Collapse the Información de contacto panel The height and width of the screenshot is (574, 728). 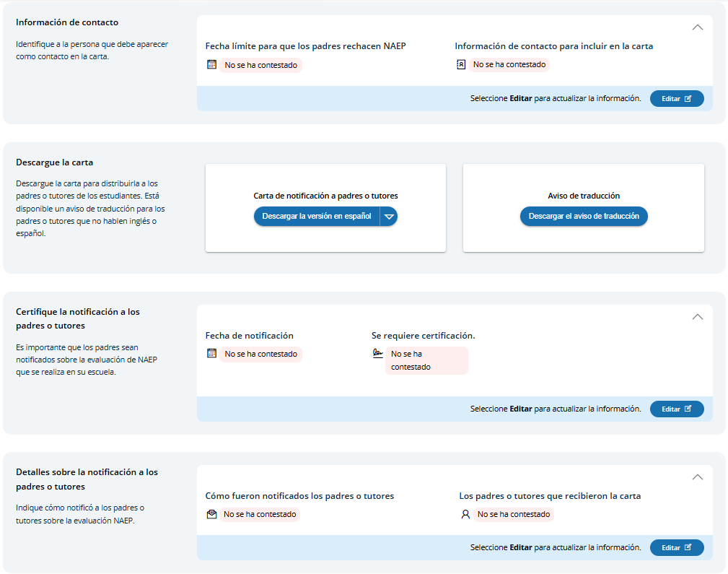coord(697,27)
